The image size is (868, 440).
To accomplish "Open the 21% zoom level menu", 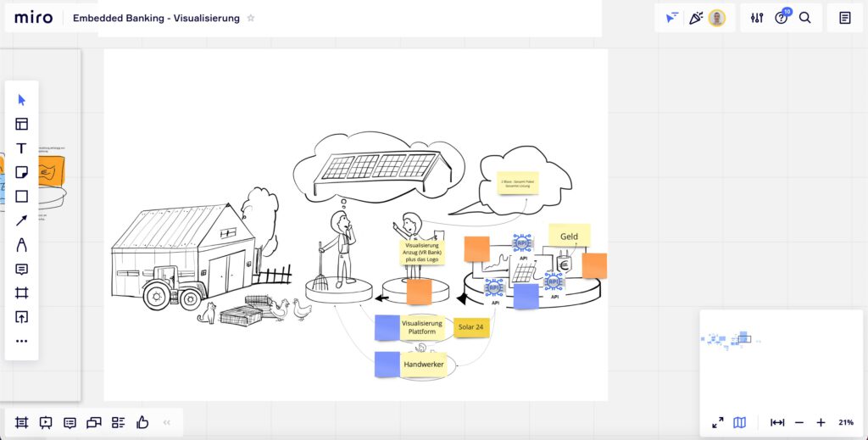I will click(x=845, y=422).
